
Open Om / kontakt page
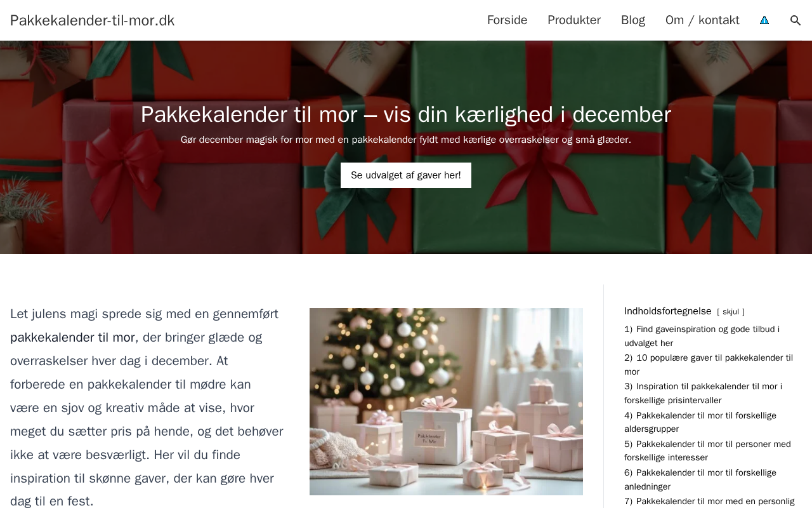(702, 20)
